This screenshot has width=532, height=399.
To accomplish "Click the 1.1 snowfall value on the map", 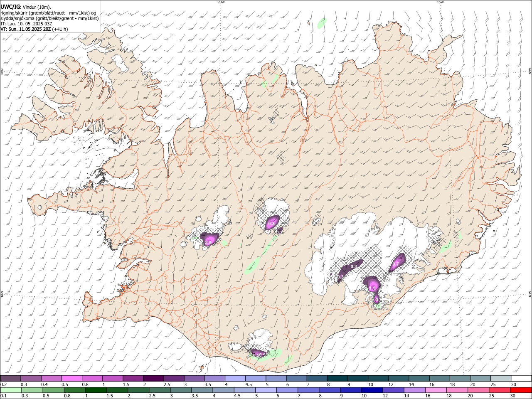I will (372, 288).
